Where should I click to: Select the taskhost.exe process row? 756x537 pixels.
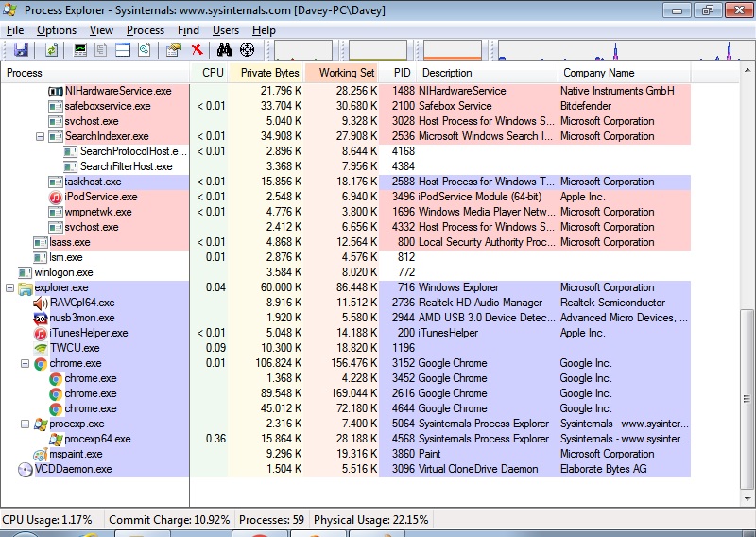[345, 182]
